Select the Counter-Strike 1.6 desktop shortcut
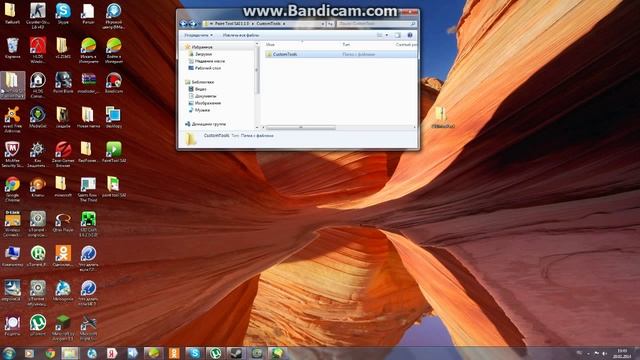 click(38, 16)
